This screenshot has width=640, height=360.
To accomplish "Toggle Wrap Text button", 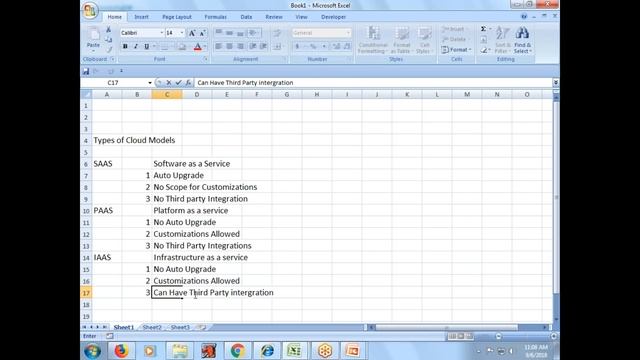I will pos(278,33).
